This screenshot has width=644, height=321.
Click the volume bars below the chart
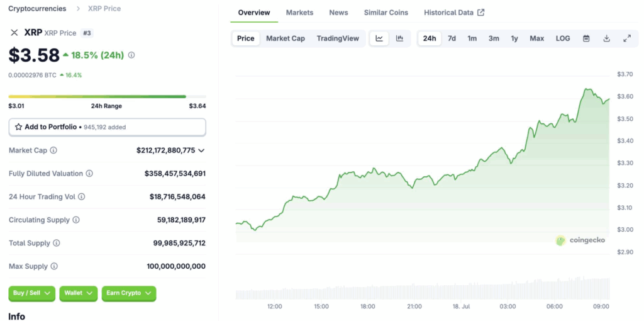[423, 288]
